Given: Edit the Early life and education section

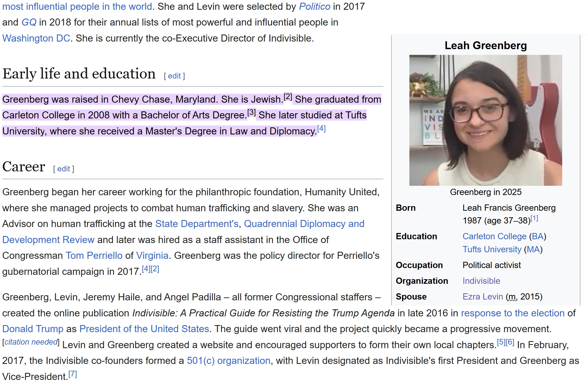Looking at the screenshot, I should [174, 76].
